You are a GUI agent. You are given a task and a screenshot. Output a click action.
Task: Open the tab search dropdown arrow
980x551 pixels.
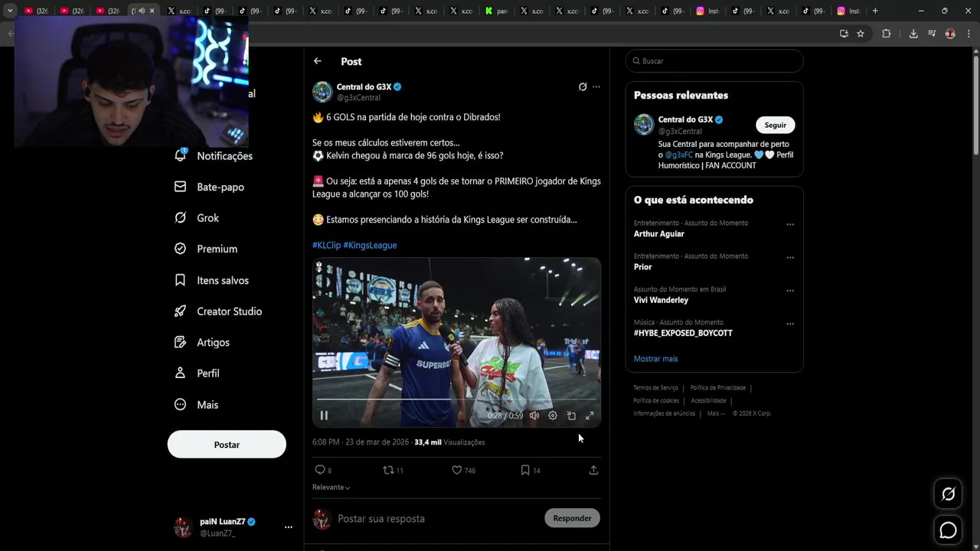[10, 11]
